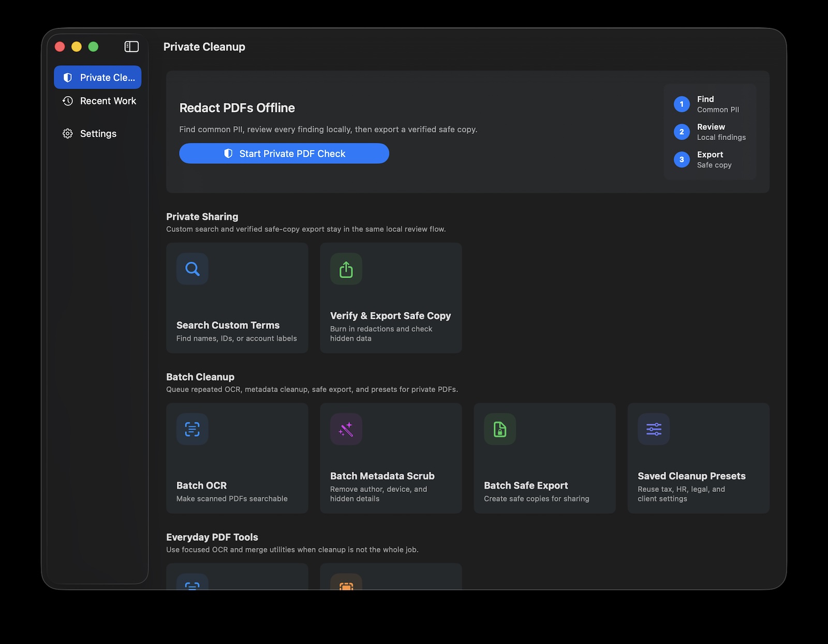Open Verify & Export Safe Copy card
Viewport: 828px width, 644px height.
tap(391, 298)
